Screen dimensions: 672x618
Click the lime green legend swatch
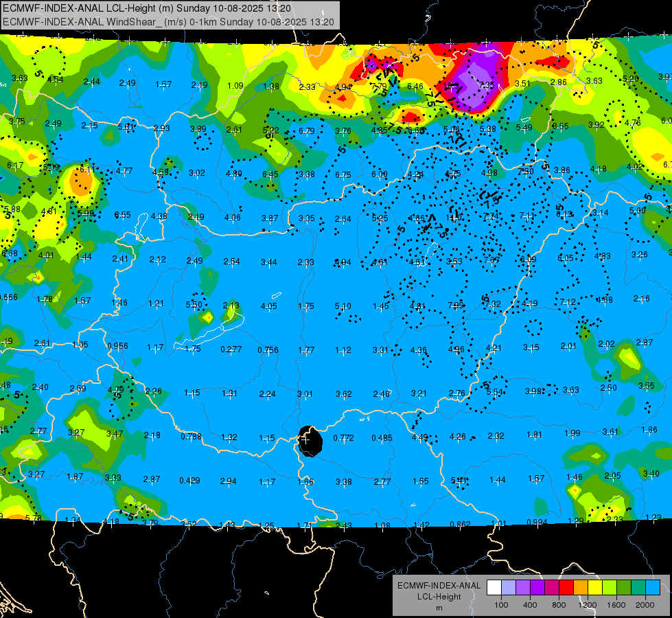tap(610, 587)
